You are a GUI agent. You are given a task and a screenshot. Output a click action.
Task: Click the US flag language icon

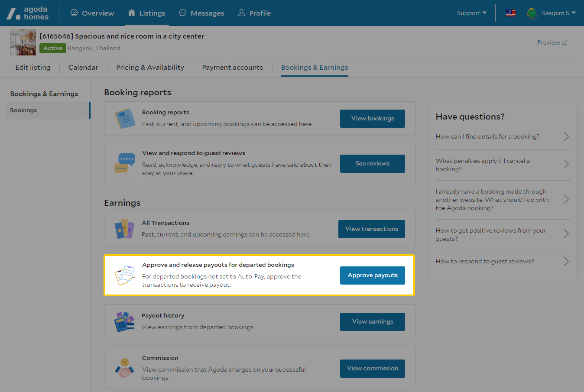click(511, 13)
